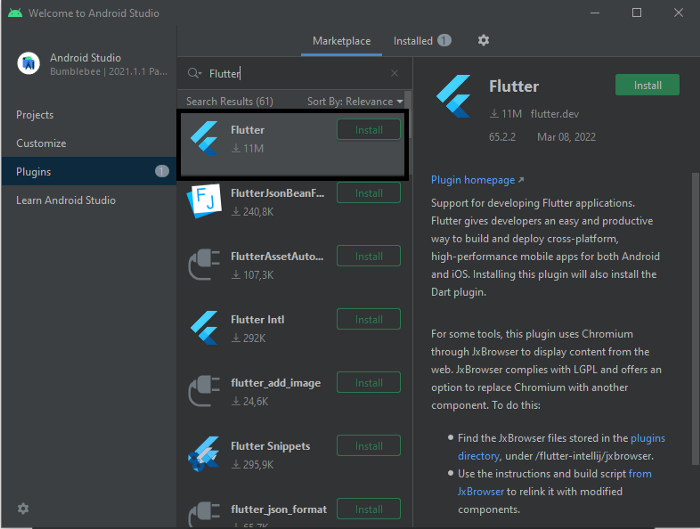
Task: Open Projects section
Action: (35, 115)
